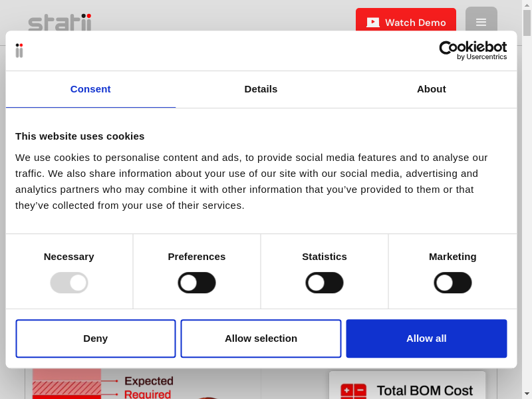532x399 pixels.
Task: Click the video icon in Watch Demo
Action: (373, 23)
